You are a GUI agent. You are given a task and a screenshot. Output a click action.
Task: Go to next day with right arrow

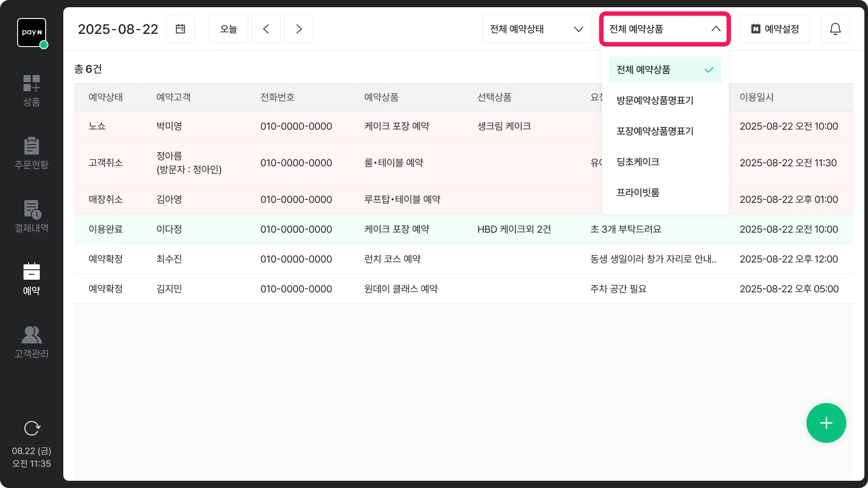coord(299,29)
